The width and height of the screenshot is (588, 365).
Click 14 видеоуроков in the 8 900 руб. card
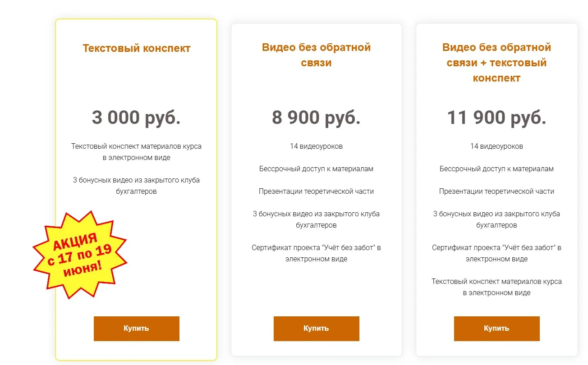(x=316, y=146)
